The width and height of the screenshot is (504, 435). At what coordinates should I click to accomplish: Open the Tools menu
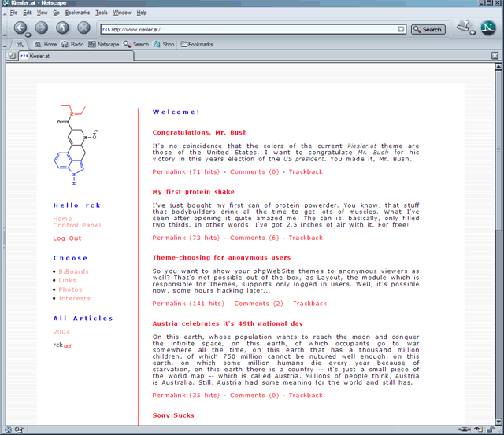(102, 13)
